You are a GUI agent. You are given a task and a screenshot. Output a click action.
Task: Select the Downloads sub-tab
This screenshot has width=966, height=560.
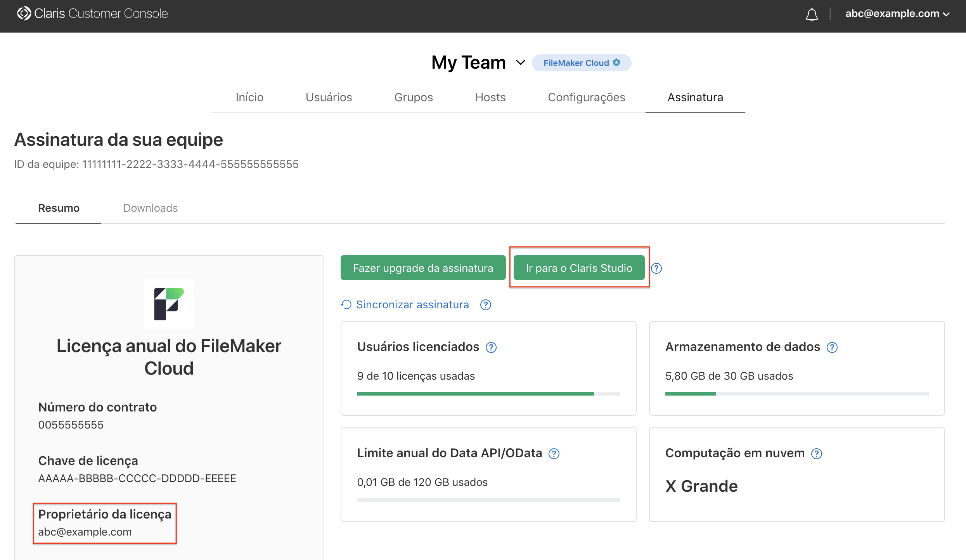pyautogui.click(x=150, y=208)
